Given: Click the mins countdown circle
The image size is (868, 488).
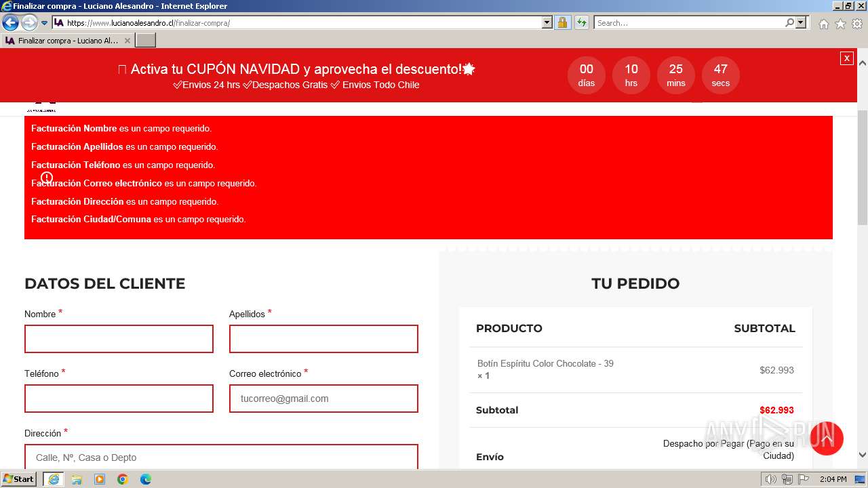Looking at the screenshot, I should tap(676, 75).
